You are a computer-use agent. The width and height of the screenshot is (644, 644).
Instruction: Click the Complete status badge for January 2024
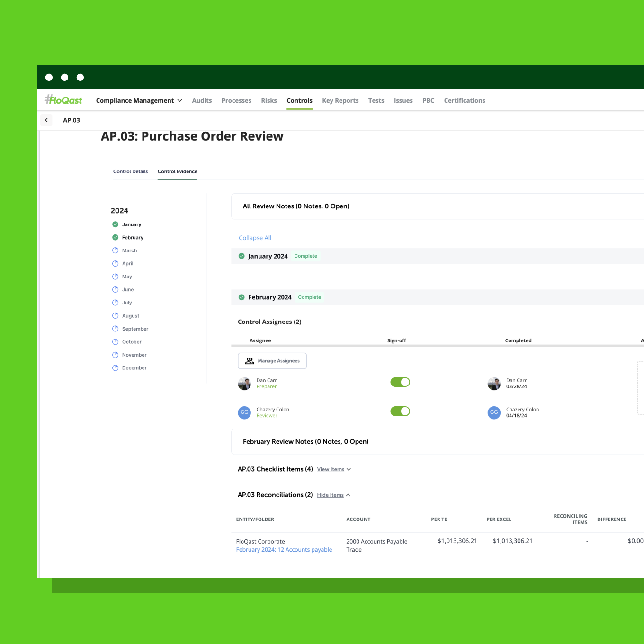click(x=306, y=256)
